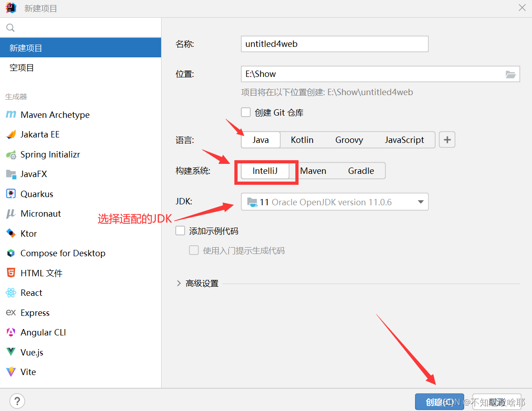Switch language to JavaScript

click(x=404, y=140)
